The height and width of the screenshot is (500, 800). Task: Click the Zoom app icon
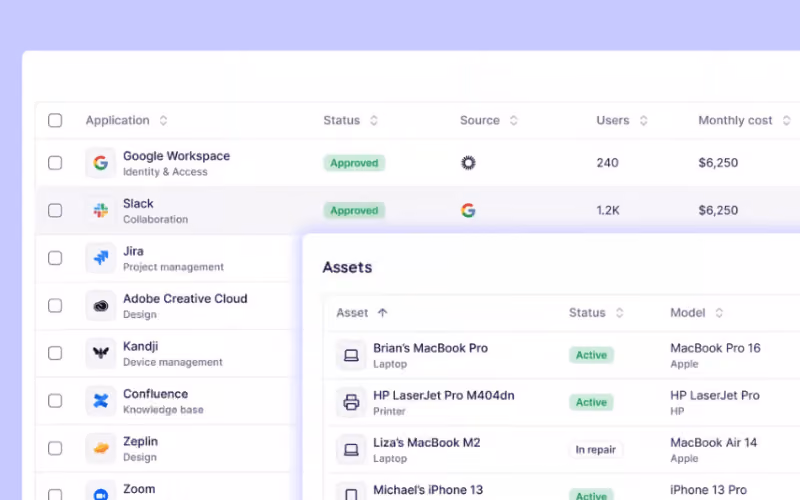[101, 492]
